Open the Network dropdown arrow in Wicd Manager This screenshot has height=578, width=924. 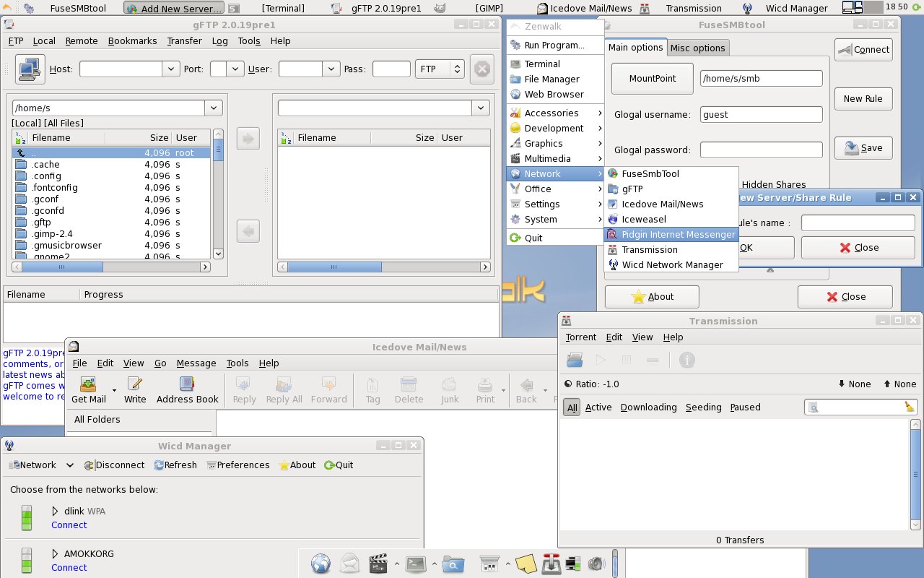(70, 465)
